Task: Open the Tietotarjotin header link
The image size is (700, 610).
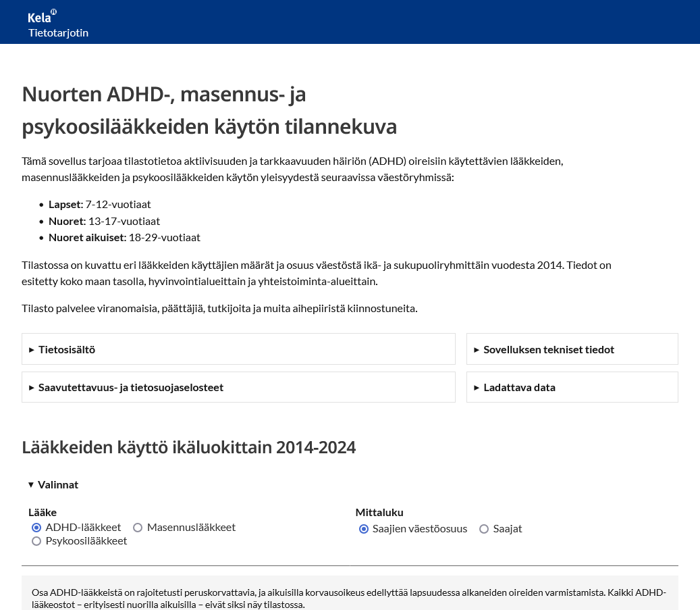Action: coord(58,32)
